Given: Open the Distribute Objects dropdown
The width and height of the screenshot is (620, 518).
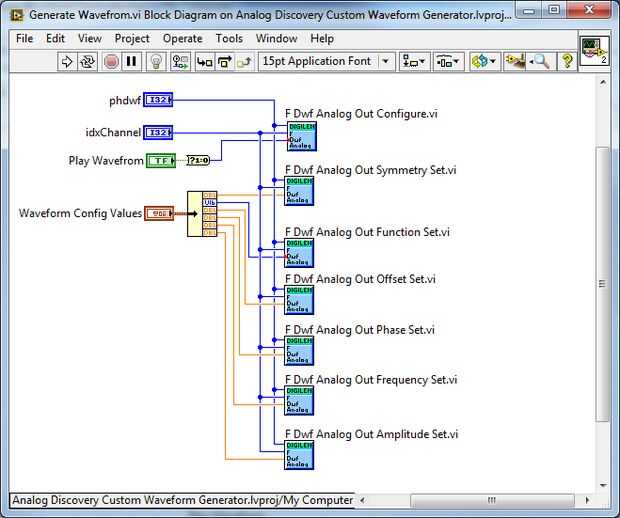Looking at the screenshot, I should point(448,62).
